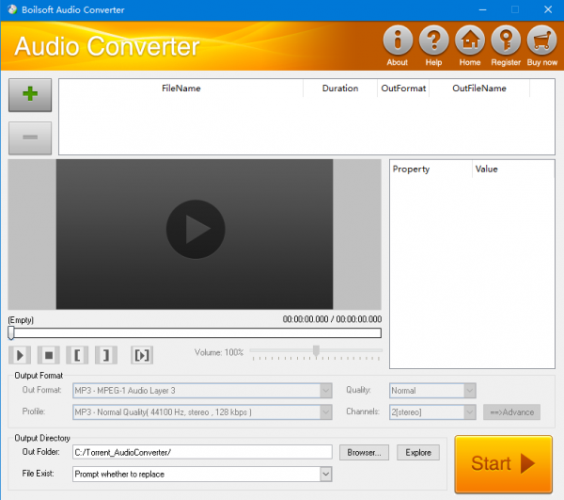The image size is (564, 500).
Task: Click the Duration column header
Action: [340, 88]
